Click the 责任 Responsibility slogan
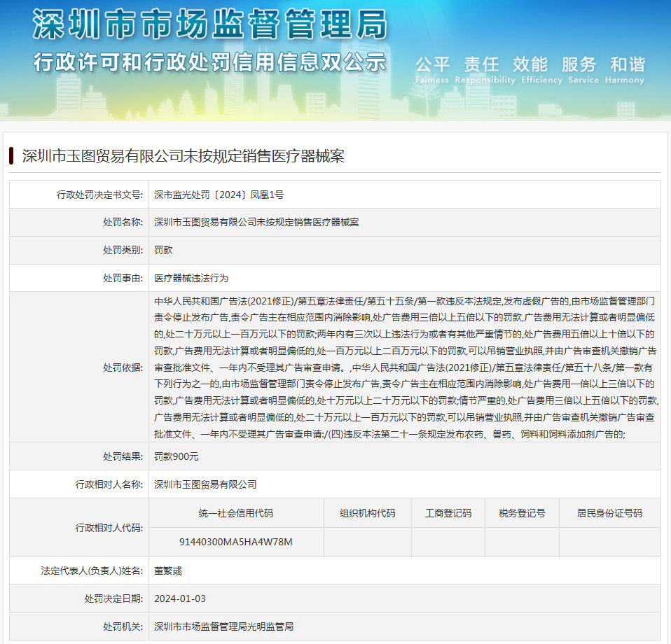The height and width of the screenshot is (644, 671). pos(485,70)
